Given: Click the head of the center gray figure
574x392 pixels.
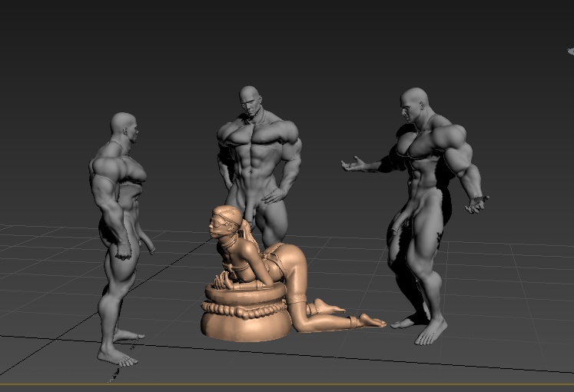Looking at the screenshot, I should [x=251, y=101].
